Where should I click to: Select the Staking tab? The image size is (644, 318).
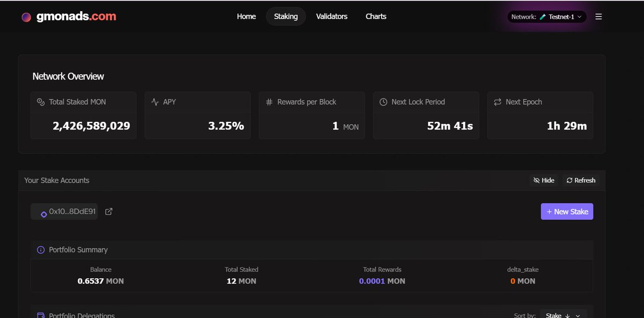pos(286,17)
